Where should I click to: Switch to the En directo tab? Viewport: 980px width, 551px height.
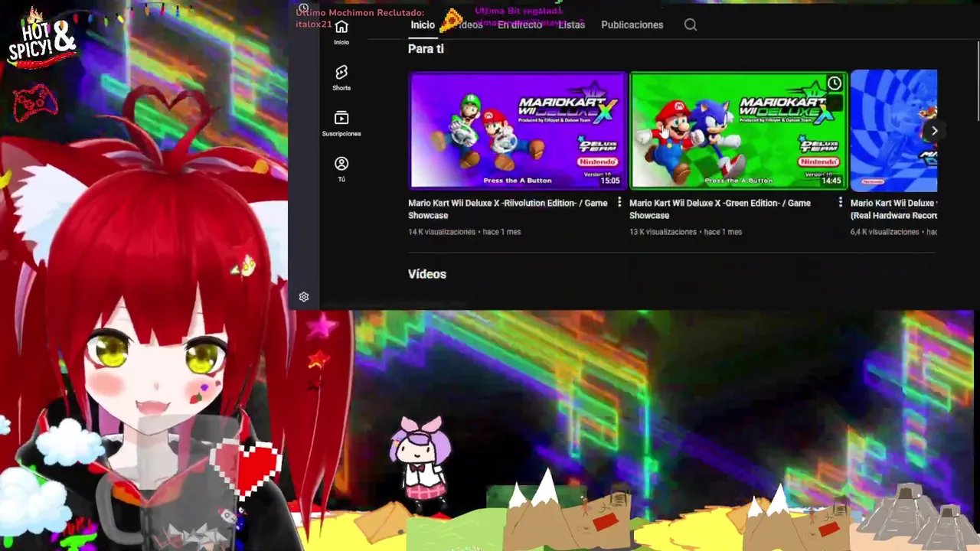click(520, 25)
